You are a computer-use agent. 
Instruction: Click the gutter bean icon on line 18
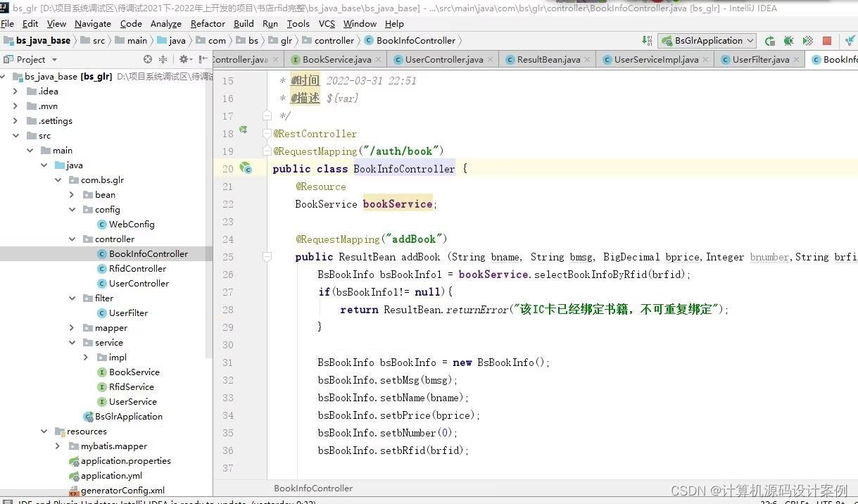pos(244,130)
